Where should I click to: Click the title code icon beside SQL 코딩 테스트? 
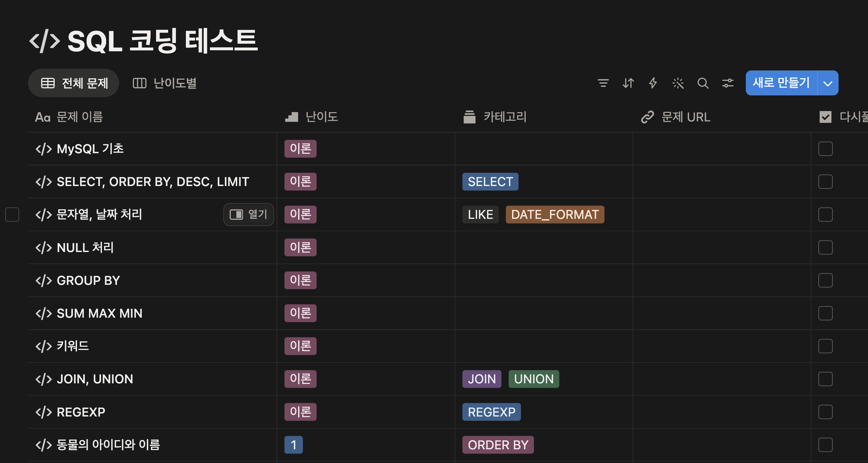click(x=44, y=41)
